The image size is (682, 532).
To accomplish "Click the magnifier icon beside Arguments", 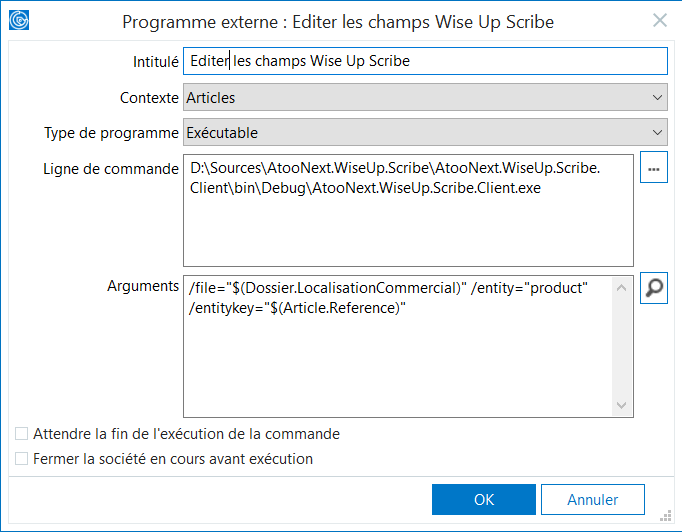I will click(x=654, y=288).
